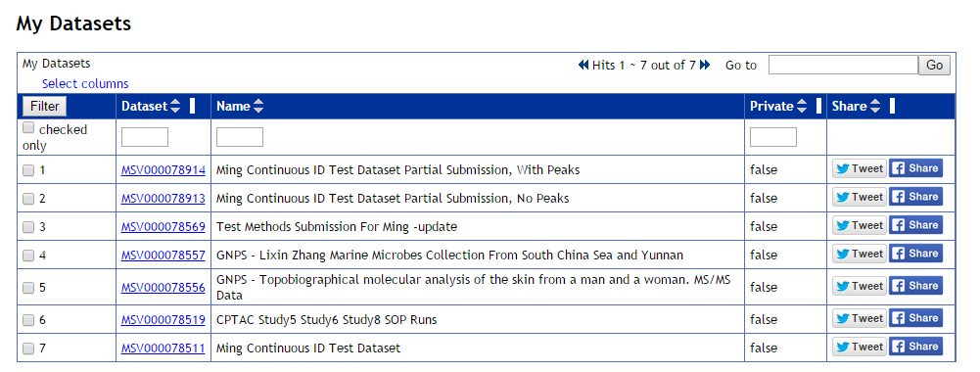The height and width of the screenshot is (372, 980).
Task: Tweet dataset MSV000078914 via Twitter button
Action: coord(859,168)
